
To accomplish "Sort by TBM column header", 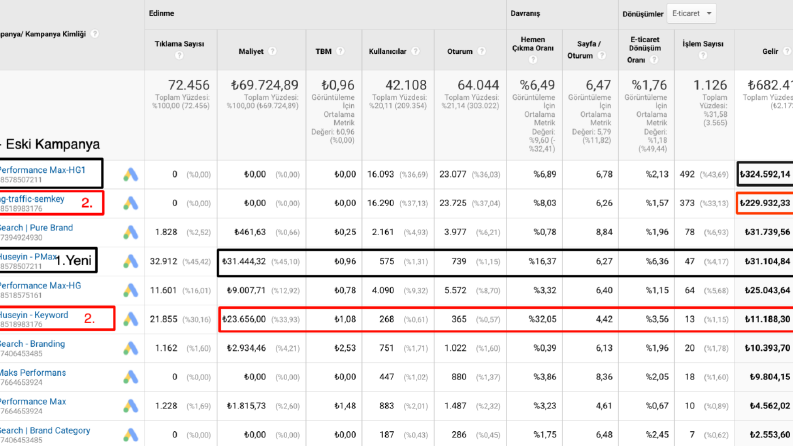I will pos(323,51).
